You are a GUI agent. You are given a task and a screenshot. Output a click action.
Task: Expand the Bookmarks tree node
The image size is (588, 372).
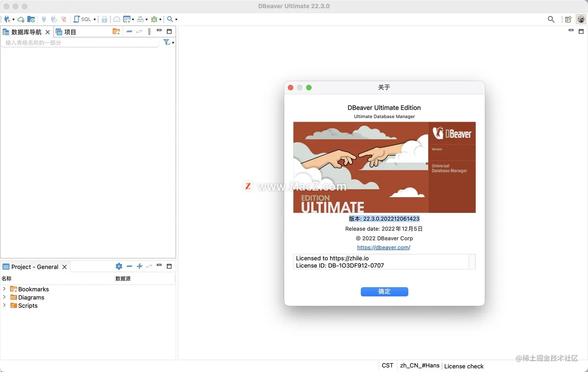[x=4, y=289]
